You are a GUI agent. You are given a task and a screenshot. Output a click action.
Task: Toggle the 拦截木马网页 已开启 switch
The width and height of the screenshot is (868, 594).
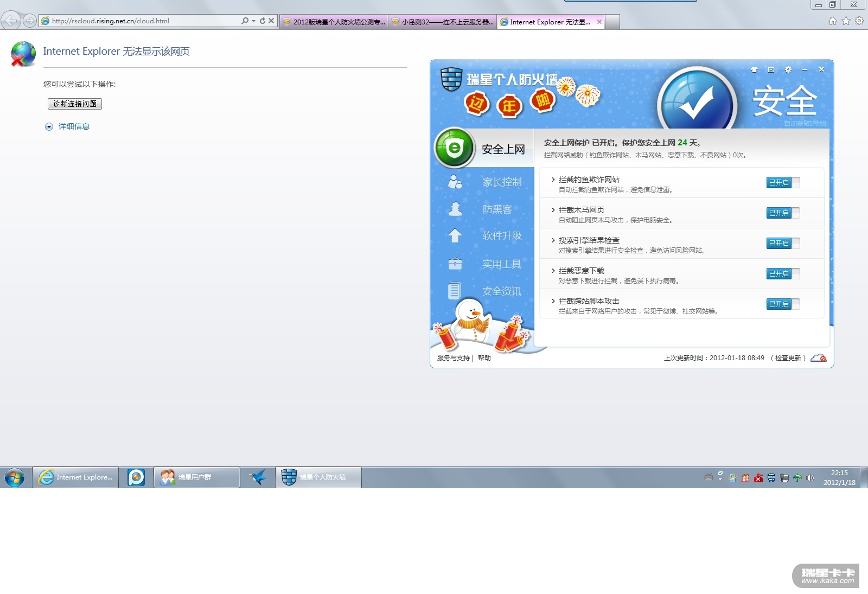coord(783,213)
